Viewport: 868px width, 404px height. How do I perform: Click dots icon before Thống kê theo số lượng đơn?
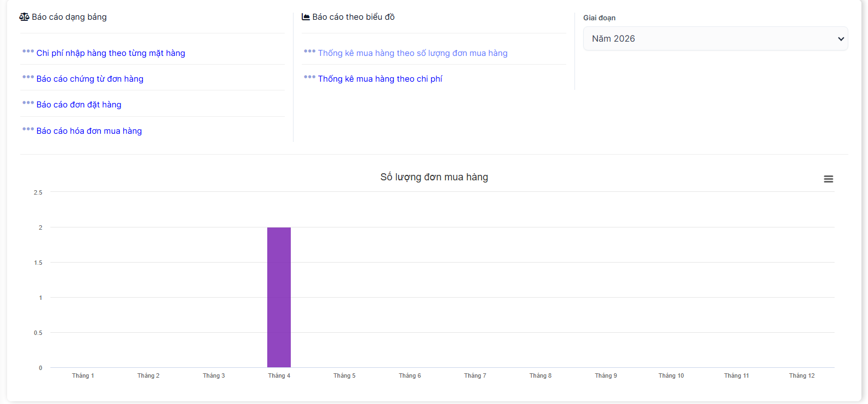pos(309,52)
